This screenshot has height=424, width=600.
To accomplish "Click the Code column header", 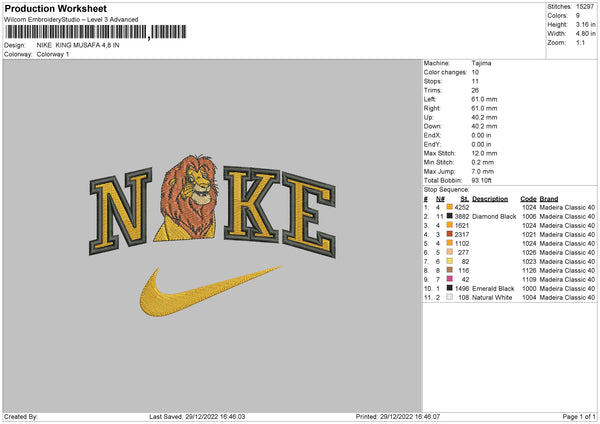I will (x=528, y=199).
